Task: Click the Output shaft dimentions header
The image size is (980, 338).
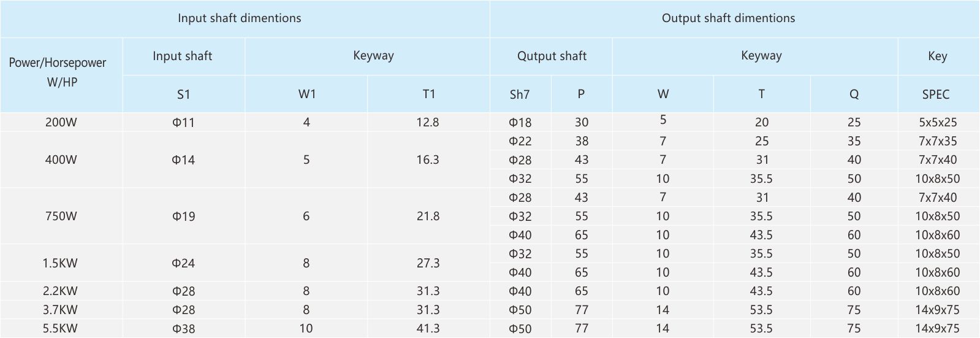Action: point(728,18)
